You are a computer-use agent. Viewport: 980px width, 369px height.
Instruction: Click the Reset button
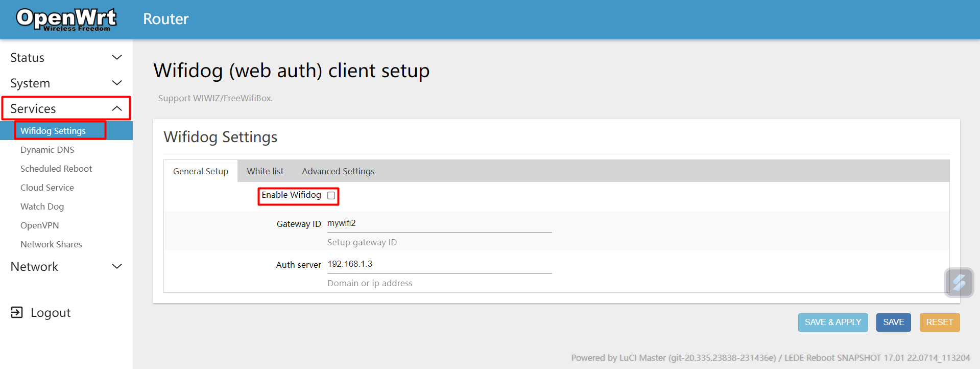pos(940,322)
